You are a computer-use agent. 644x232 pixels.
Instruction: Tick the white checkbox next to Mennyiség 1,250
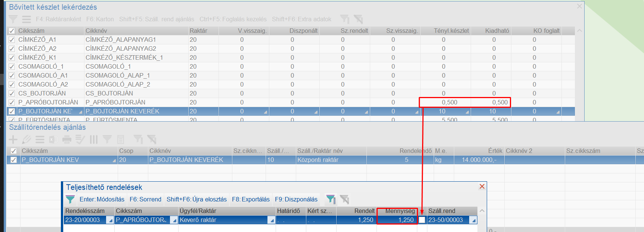(422, 220)
